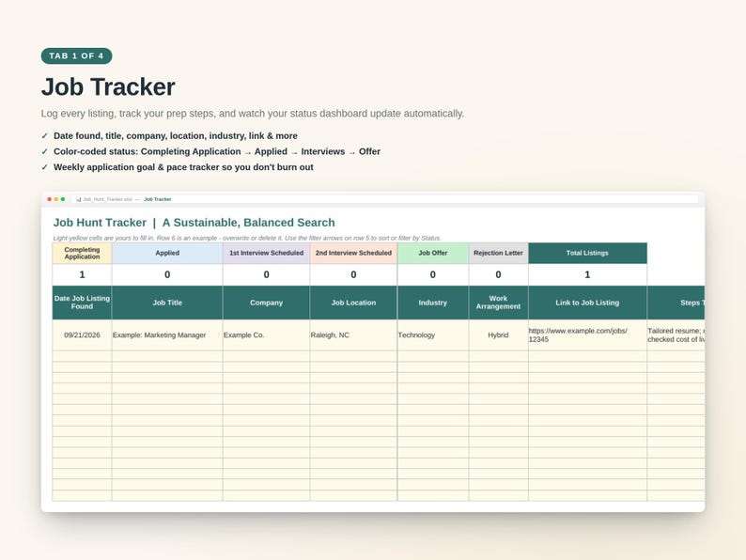Select the 'Technology' cell
This screenshot has width=746, height=560.
433,334
